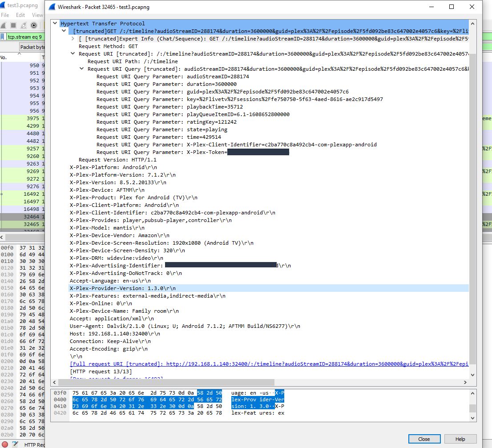This screenshot has width=492, height=448.
Task: Expand the Expert Info (Chat/Sequence) node
Action: (73, 39)
